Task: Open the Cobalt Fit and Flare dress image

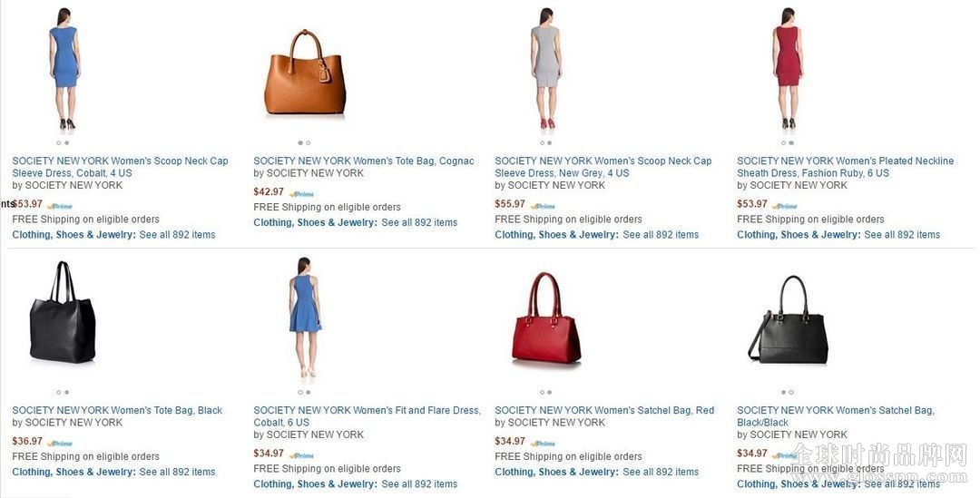Action: 305,317
